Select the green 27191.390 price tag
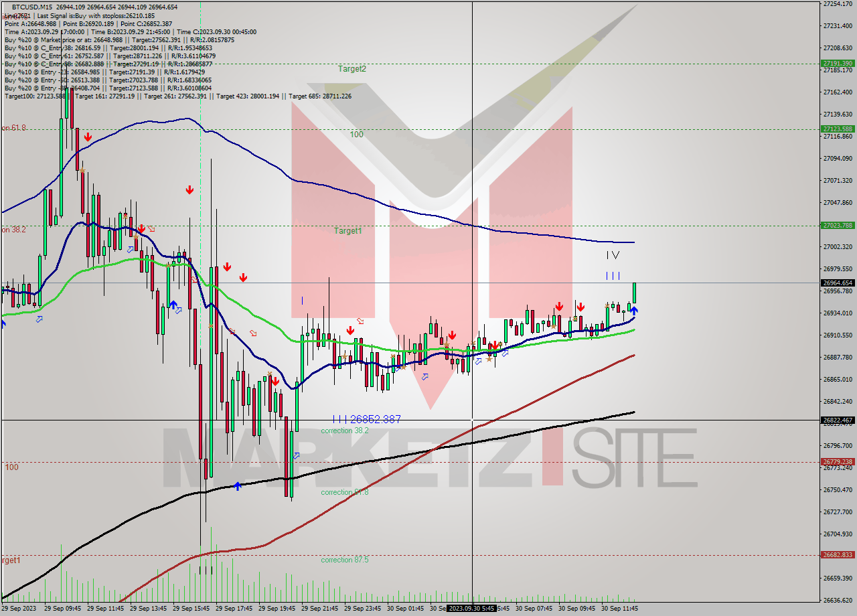Image resolution: width=857 pixels, height=616 pixels. pos(837,64)
